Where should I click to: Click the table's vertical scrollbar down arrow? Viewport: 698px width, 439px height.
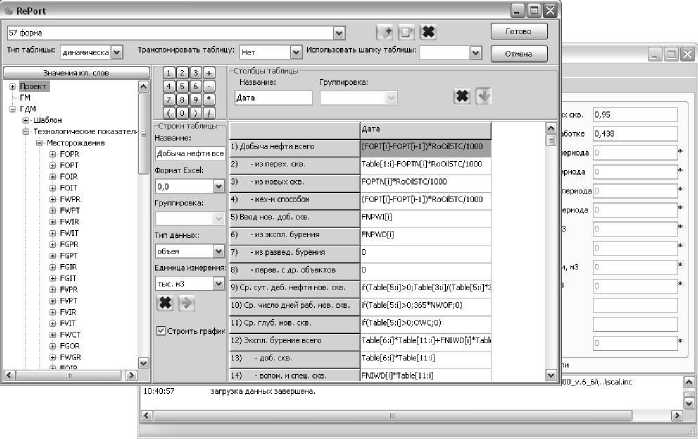point(551,375)
